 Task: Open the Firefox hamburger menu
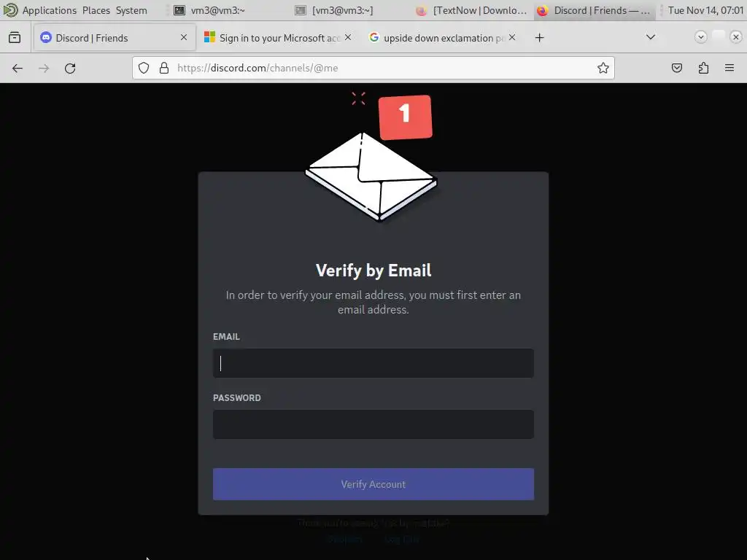pos(729,68)
